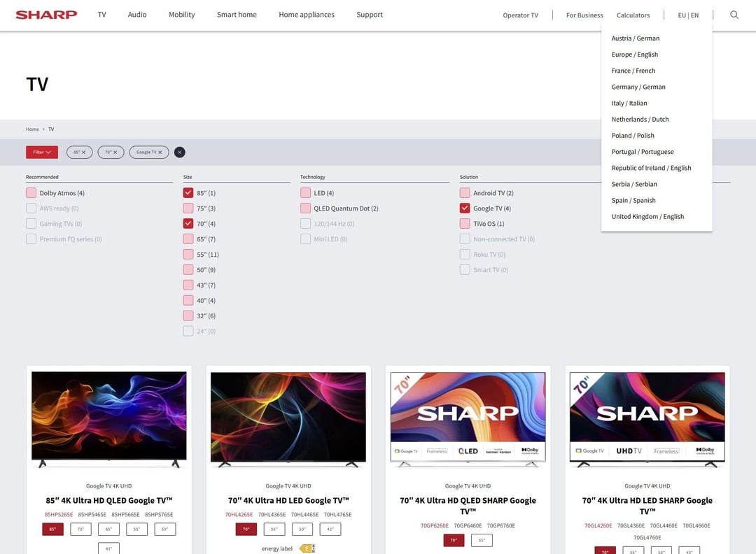
Task: Check the Android TV (2) filter
Action: 465,193
